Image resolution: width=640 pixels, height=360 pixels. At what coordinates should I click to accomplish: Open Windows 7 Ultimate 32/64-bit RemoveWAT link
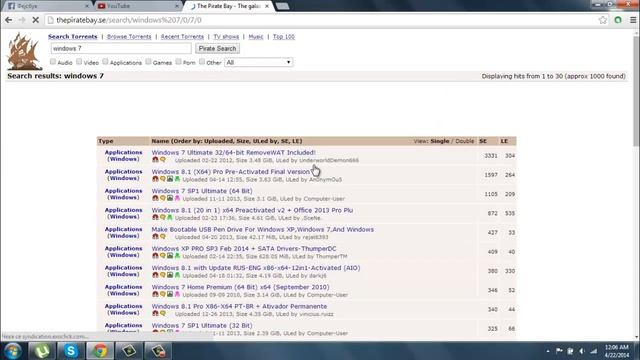pyautogui.click(x=233, y=153)
